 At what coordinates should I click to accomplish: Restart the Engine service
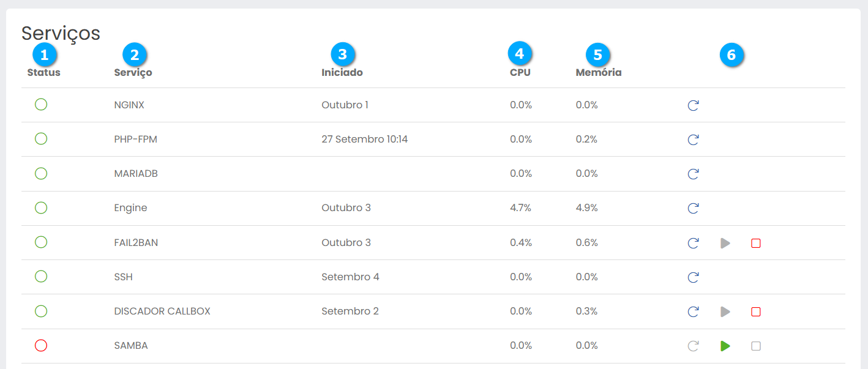click(x=693, y=208)
